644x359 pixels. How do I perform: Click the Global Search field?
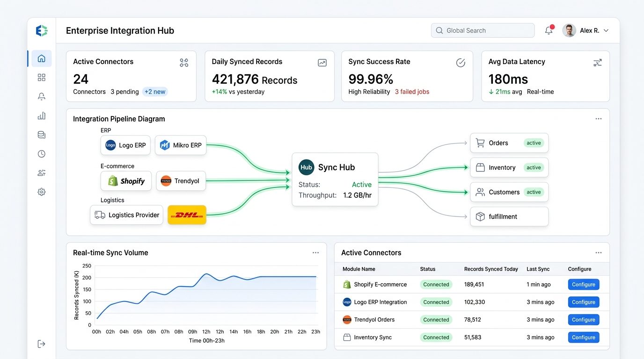(x=483, y=30)
